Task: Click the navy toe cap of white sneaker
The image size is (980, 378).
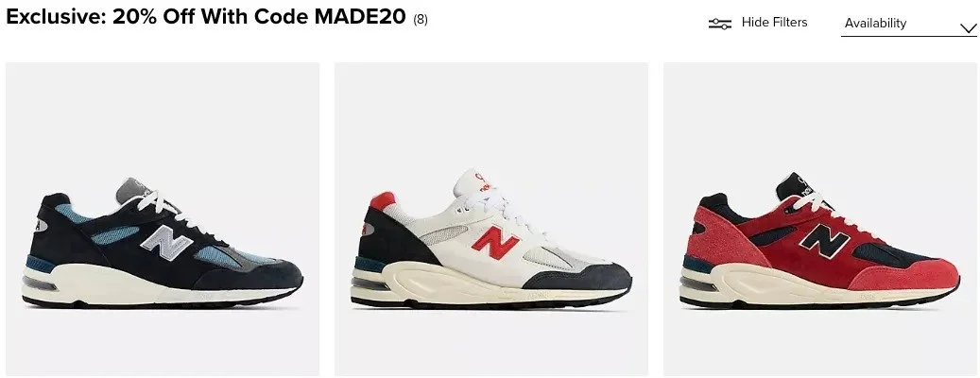Action: click(x=578, y=277)
